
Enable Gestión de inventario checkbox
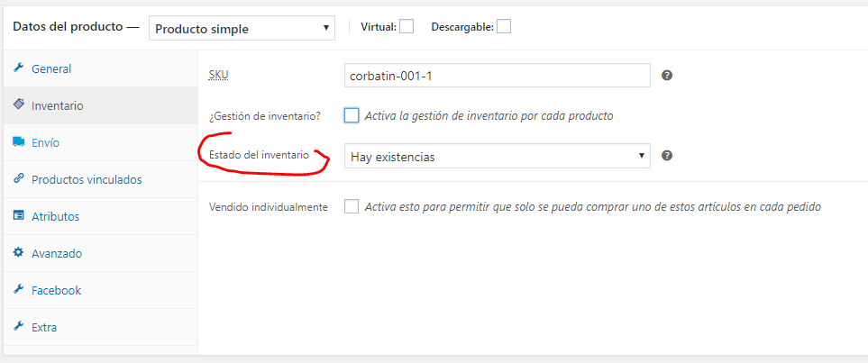tap(352, 115)
